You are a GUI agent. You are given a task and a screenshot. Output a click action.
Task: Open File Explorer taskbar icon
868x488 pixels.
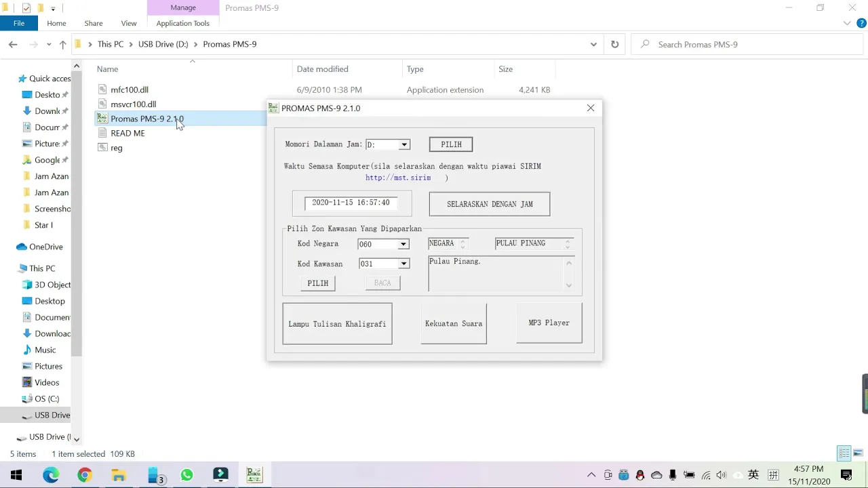pyautogui.click(x=119, y=475)
